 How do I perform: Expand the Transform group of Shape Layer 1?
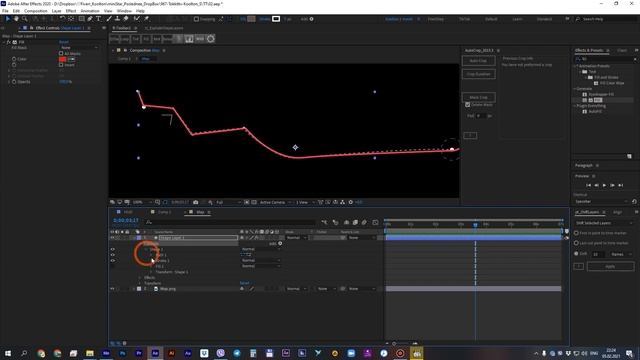click(x=140, y=283)
